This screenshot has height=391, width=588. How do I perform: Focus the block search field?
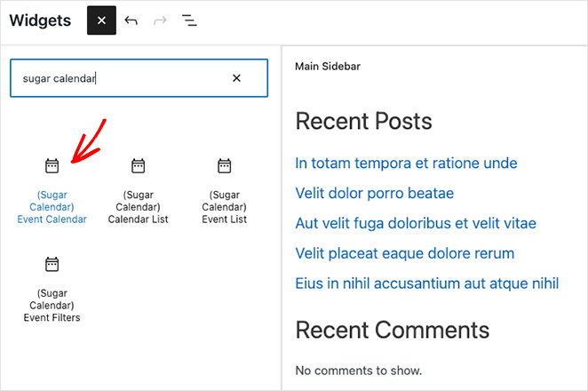point(139,78)
